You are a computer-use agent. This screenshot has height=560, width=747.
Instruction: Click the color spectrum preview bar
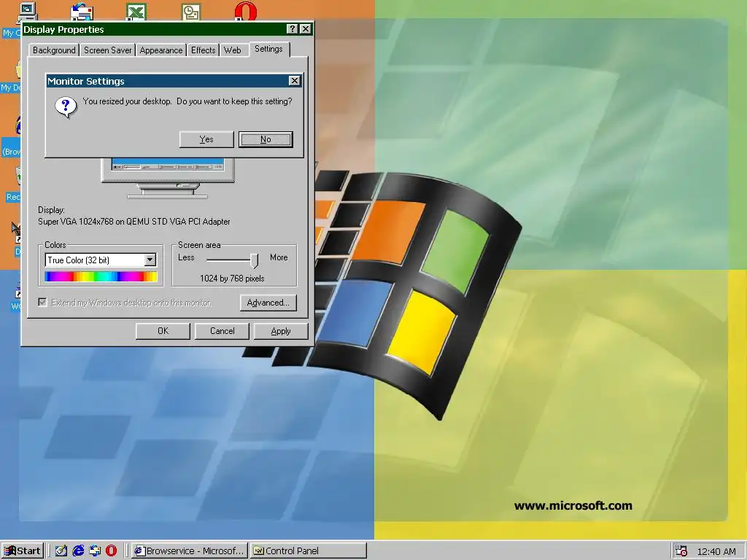click(x=101, y=276)
